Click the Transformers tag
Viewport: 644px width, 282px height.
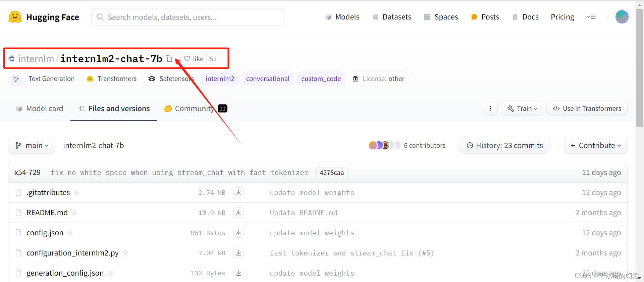(x=112, y=79)
